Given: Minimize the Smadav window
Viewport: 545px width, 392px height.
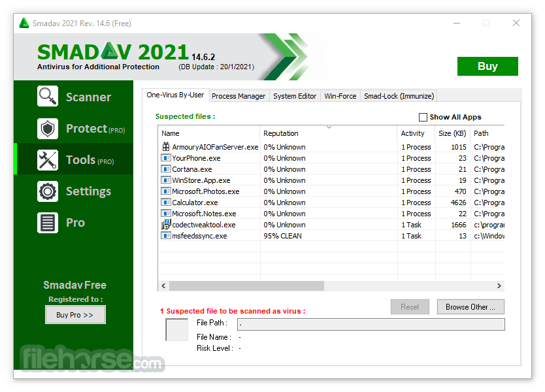Looking at the screenshot, I should pos(457,23).
